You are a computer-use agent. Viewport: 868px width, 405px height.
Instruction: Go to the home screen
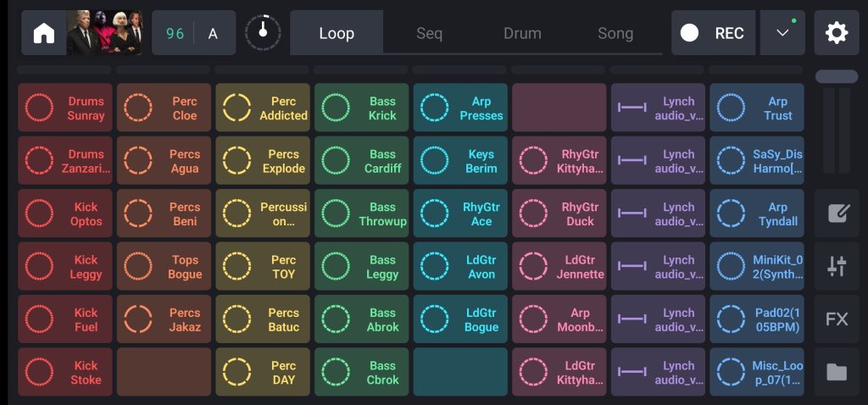click(x=43, y=33)
